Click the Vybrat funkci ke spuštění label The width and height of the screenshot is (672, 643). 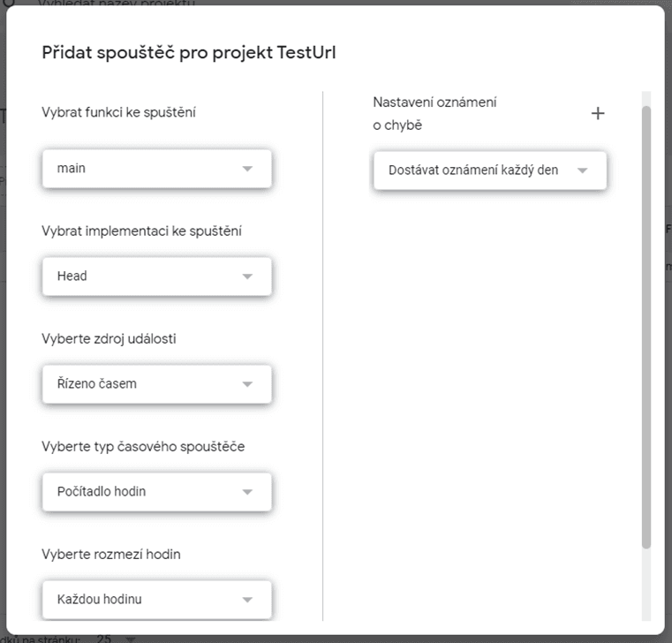pos(118,112)
